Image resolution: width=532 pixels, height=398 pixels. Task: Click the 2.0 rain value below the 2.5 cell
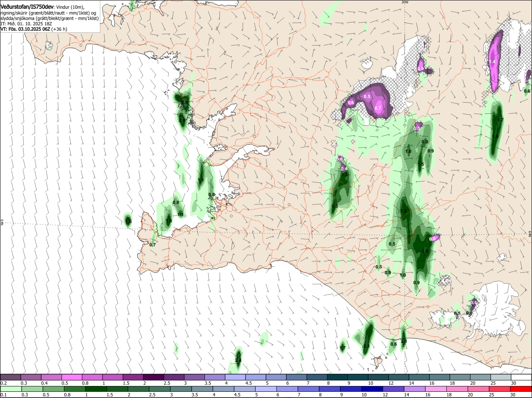(182, 120)
